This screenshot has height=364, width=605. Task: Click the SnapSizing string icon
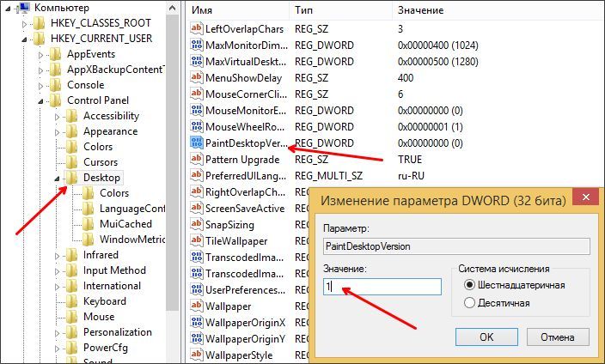click(x=197, y=224)
